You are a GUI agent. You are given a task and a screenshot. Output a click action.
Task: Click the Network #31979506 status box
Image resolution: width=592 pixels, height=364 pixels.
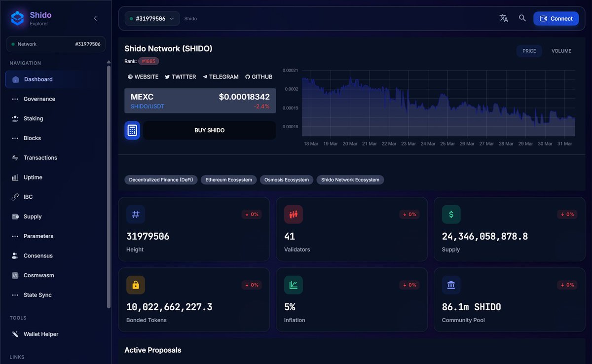(x=56, y=44)
